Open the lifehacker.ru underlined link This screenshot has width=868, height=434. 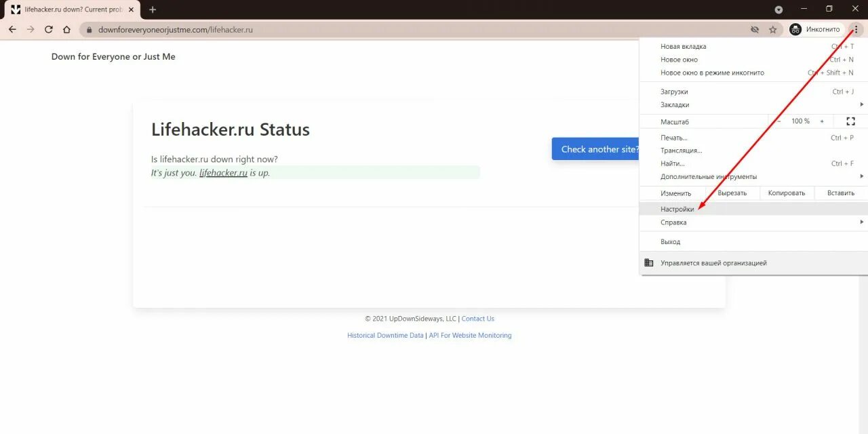(223, 173)
